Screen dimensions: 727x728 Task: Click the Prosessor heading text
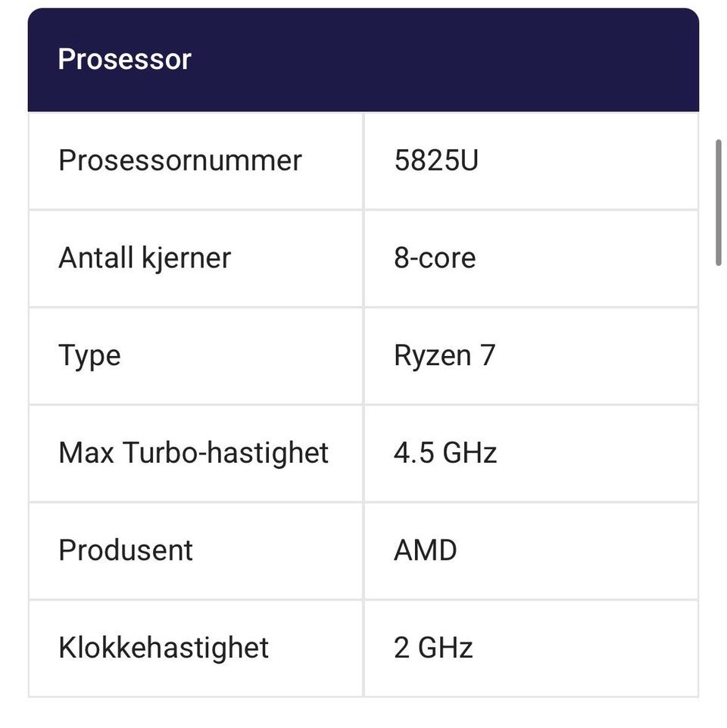tap(125, 59)
